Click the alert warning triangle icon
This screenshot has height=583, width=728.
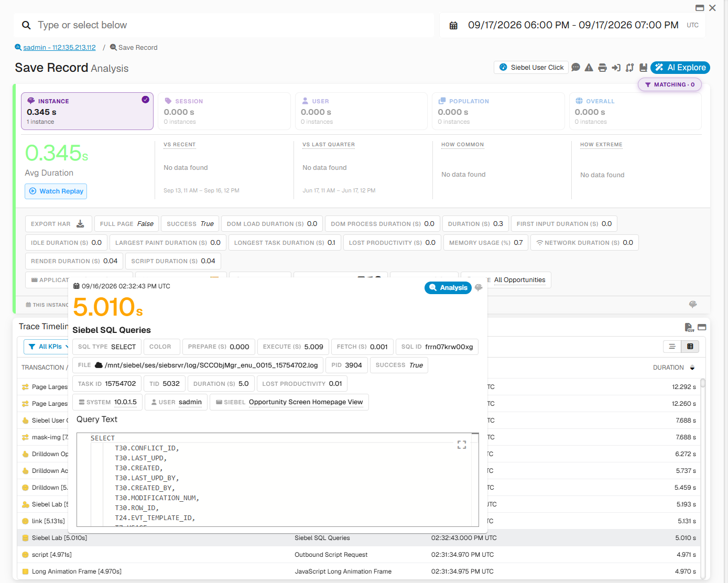click(x=589, y=68)
